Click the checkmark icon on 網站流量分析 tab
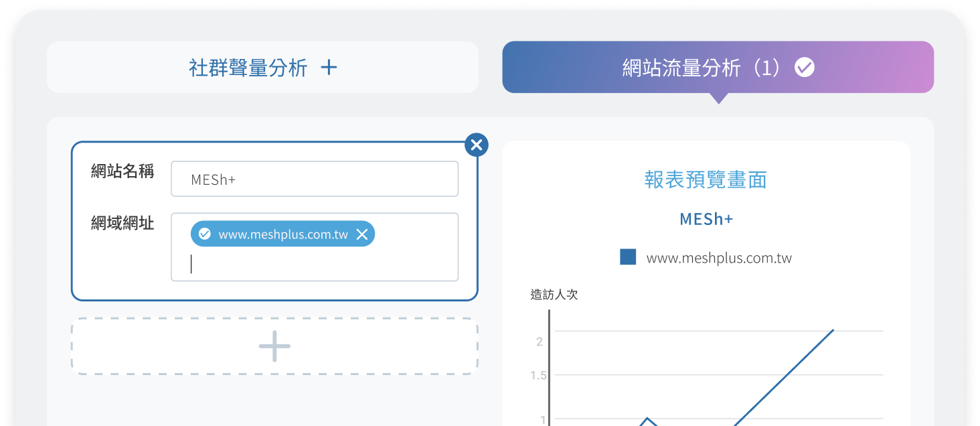Screen dimensions: 980x426 pyautogui.click(x=804, y=68)
